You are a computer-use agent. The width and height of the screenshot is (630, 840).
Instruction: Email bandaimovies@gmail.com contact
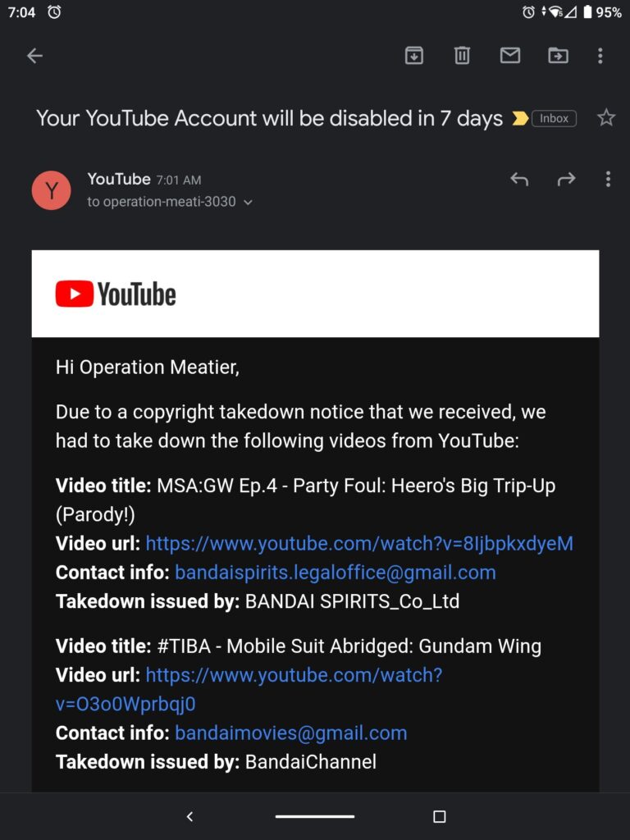tap(291, 733)
